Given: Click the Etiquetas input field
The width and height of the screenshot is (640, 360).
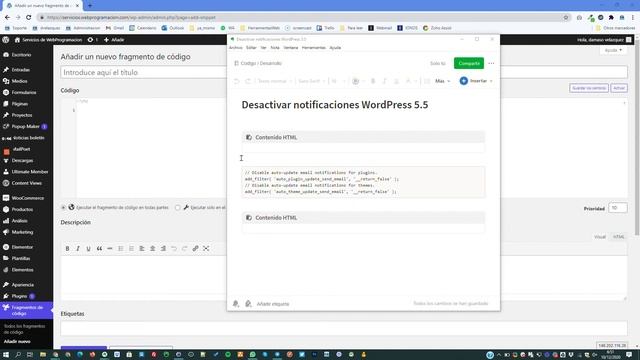Looking at the screenshot, I should click(x=344, y=328).
